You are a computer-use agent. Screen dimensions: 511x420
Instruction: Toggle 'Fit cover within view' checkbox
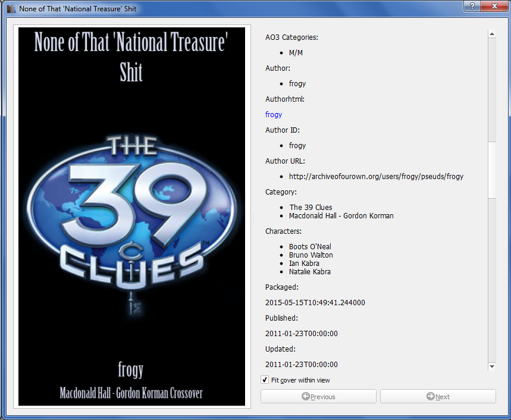point(265,380)
